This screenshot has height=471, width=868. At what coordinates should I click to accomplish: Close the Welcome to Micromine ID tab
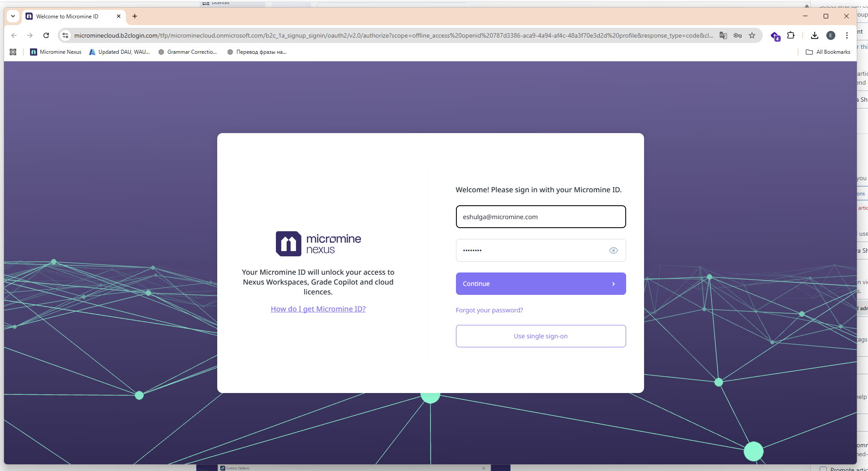coord(119,16)
